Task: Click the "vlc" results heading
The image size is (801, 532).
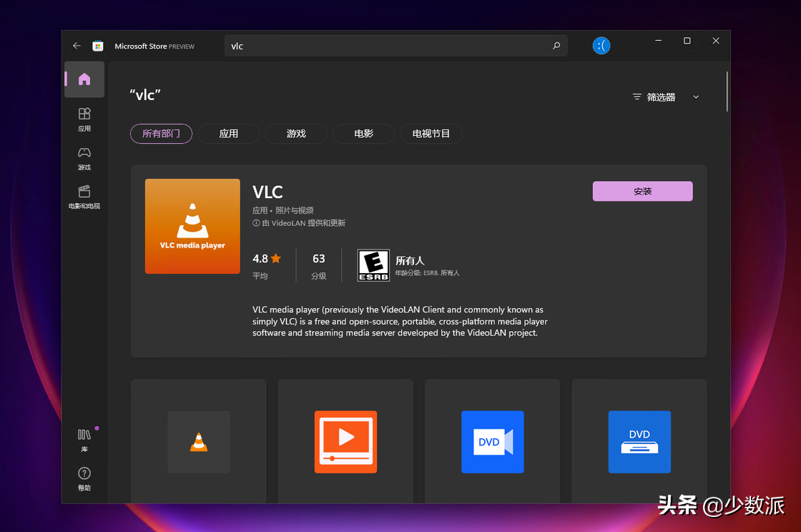Action: coord(145,95)
